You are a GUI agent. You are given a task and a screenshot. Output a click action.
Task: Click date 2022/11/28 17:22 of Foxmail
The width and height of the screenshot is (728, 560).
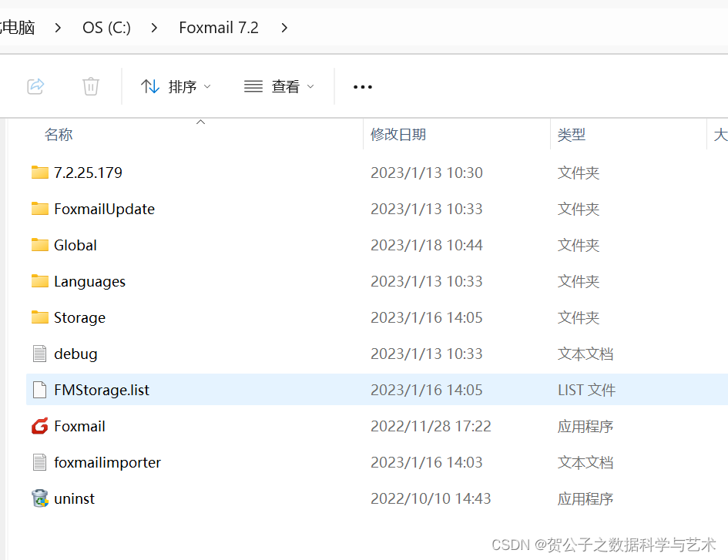pyautogui.click(x=431, y=426)
